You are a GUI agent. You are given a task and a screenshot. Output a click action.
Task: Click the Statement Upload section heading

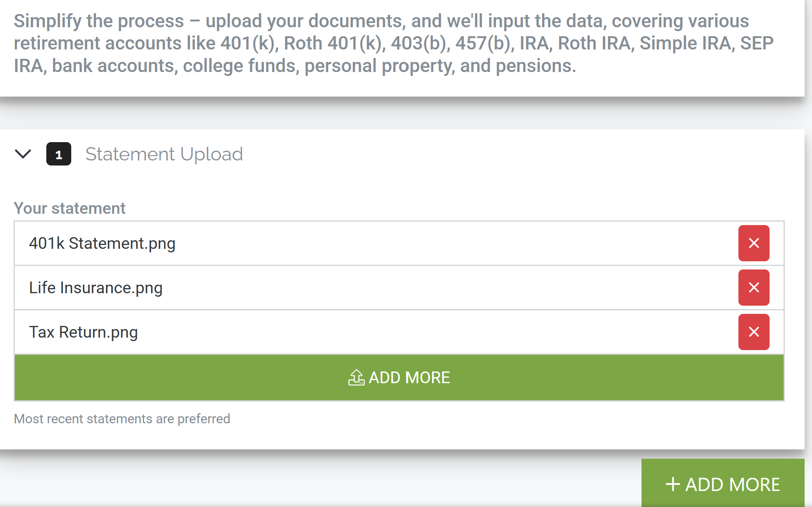[164, 154]
